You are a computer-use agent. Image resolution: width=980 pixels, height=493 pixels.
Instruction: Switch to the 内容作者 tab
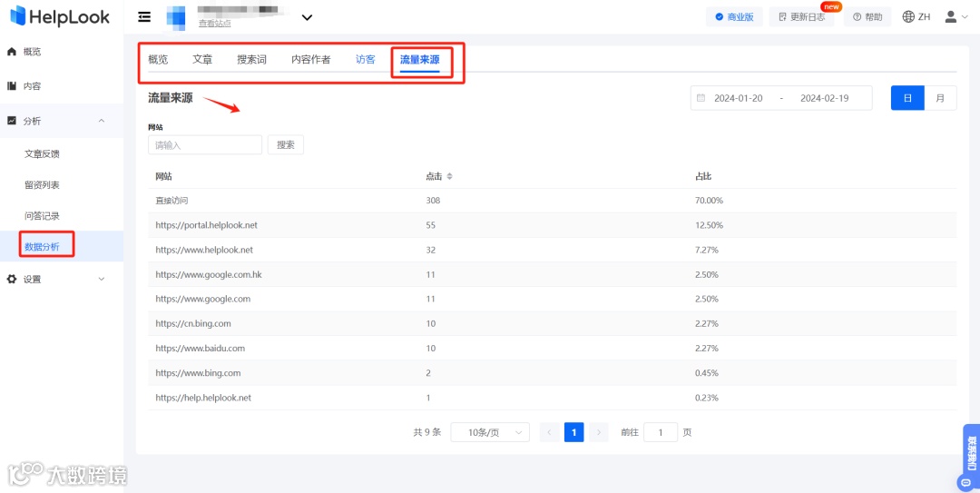310,59
